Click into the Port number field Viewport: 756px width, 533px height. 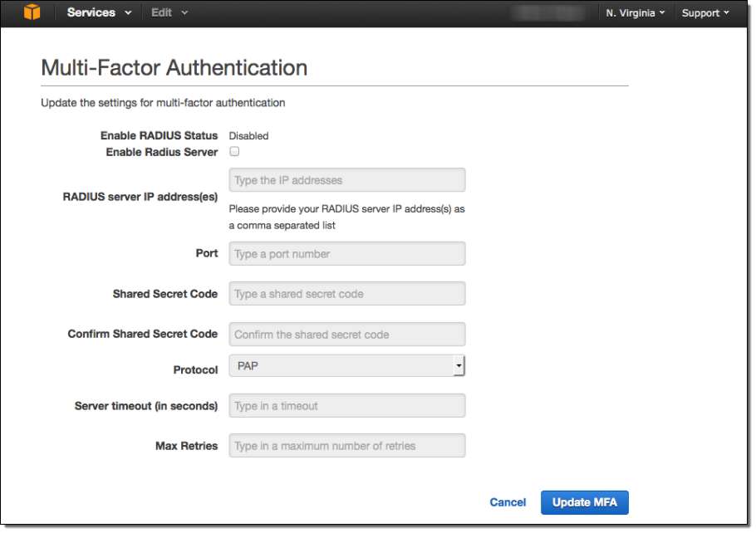(x=346, y=254)
